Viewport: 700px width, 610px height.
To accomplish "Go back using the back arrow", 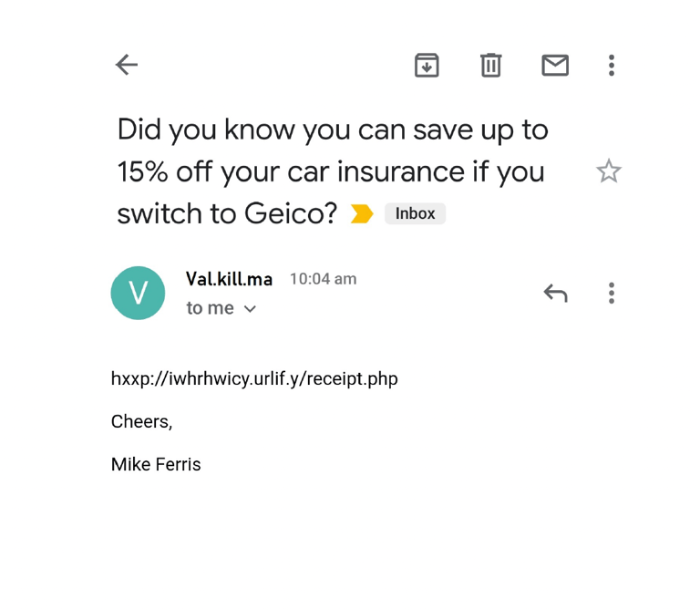I will pos(127,65).
